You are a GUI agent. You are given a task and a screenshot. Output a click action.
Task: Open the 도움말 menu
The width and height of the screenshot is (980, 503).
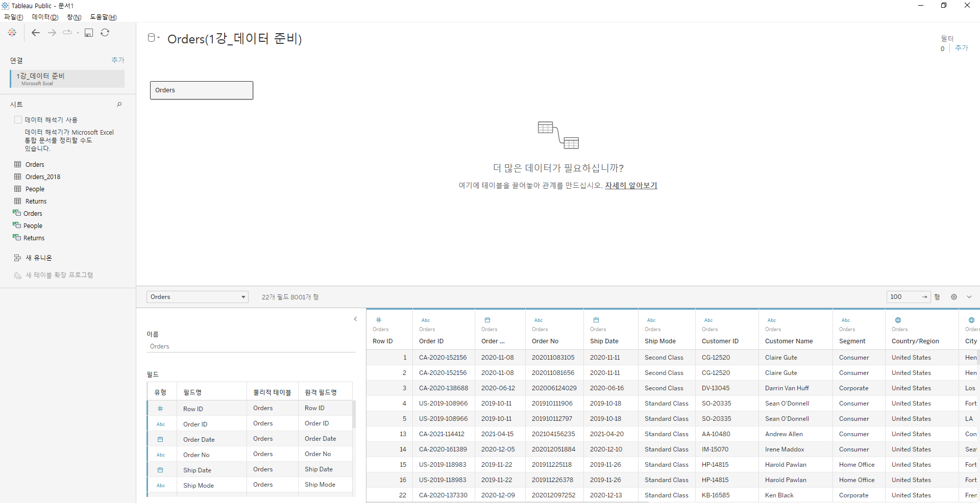(103, 17)
